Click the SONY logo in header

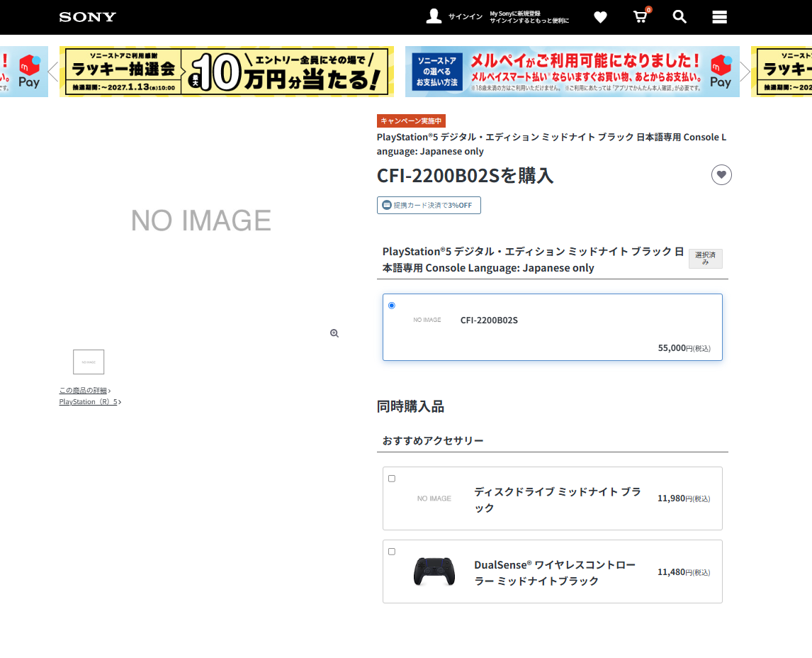[88, 17]
